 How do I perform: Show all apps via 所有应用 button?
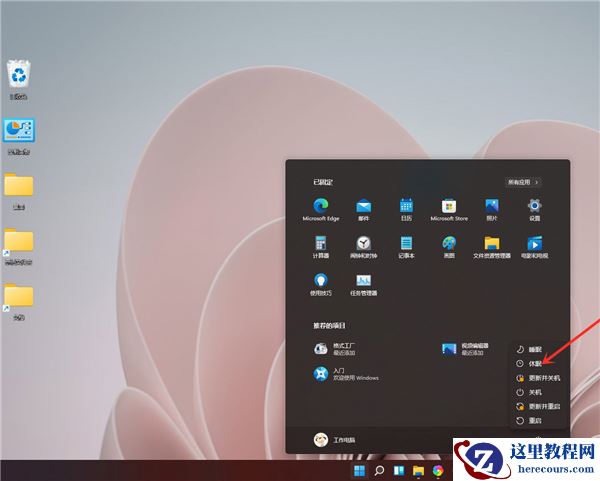(x=523, y=182)
